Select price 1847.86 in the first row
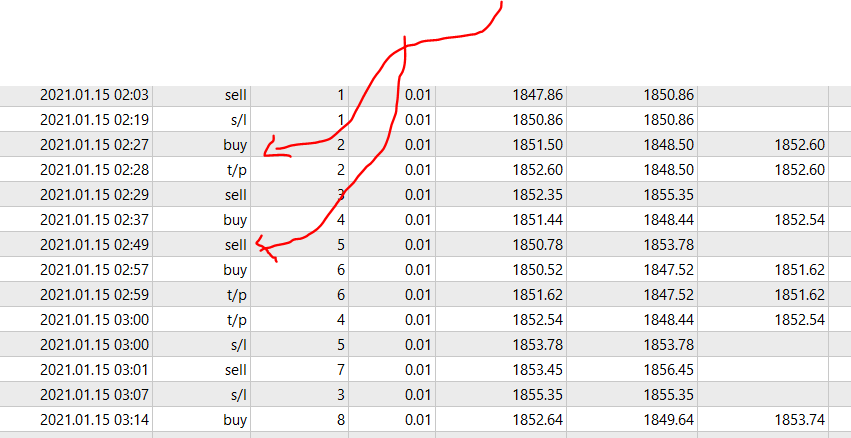This screenshot has height=438, width=851. coord(538,95)
